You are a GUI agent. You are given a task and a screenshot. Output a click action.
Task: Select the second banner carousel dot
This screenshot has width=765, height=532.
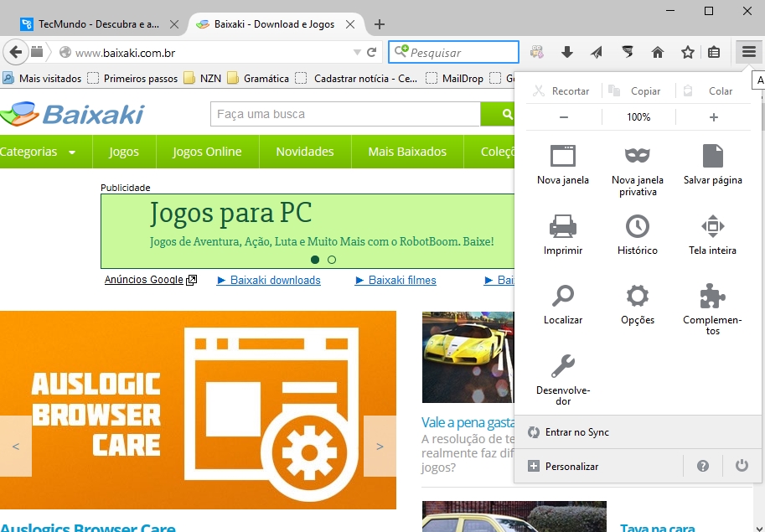pos(332,260)
